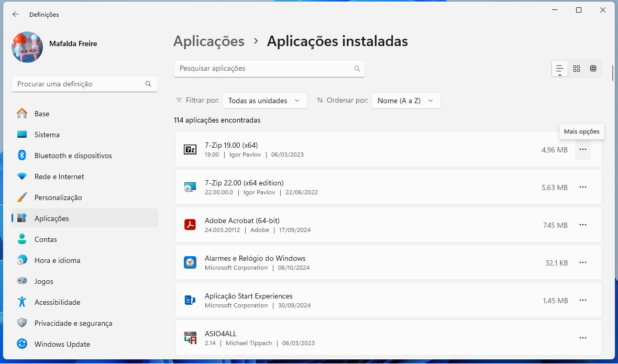Image resolution: width=618 pixels, height=364 pixels.
Task: Click the Jogos gamepad icon
Action: click(x=22, y=281)
